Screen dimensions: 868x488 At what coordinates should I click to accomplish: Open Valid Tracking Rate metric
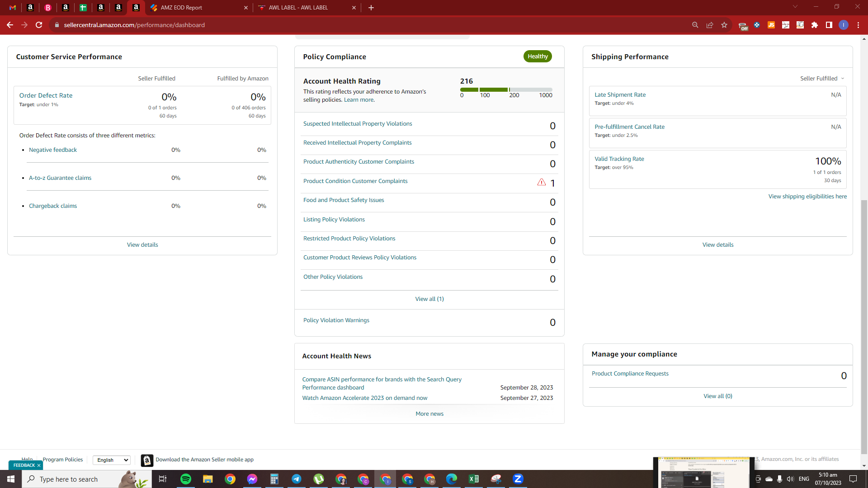pos(619,159)
